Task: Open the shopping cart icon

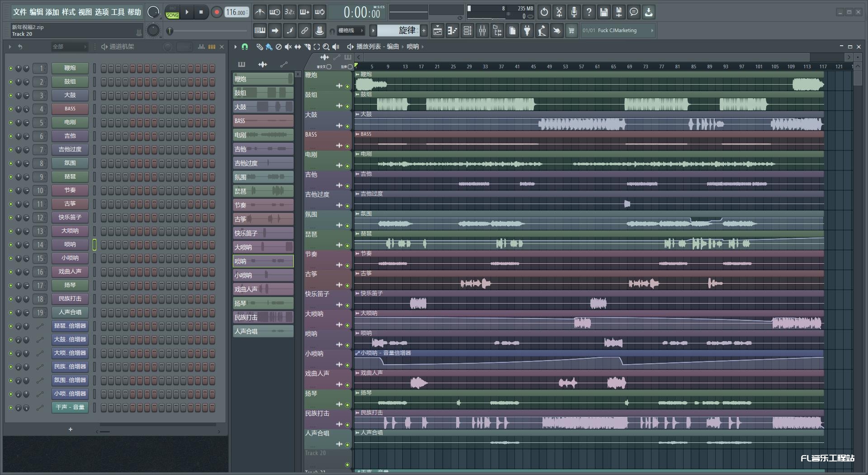Action: (571, 31)
